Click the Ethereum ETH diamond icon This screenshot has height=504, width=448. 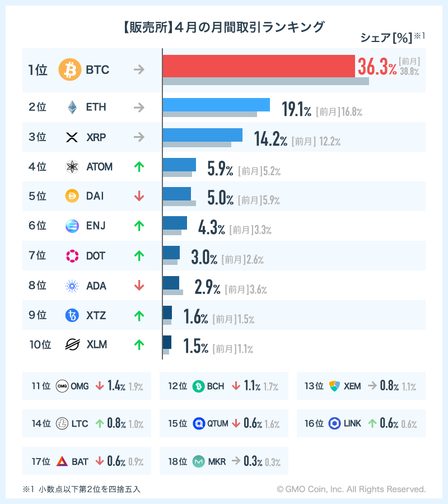click(72, 107)
